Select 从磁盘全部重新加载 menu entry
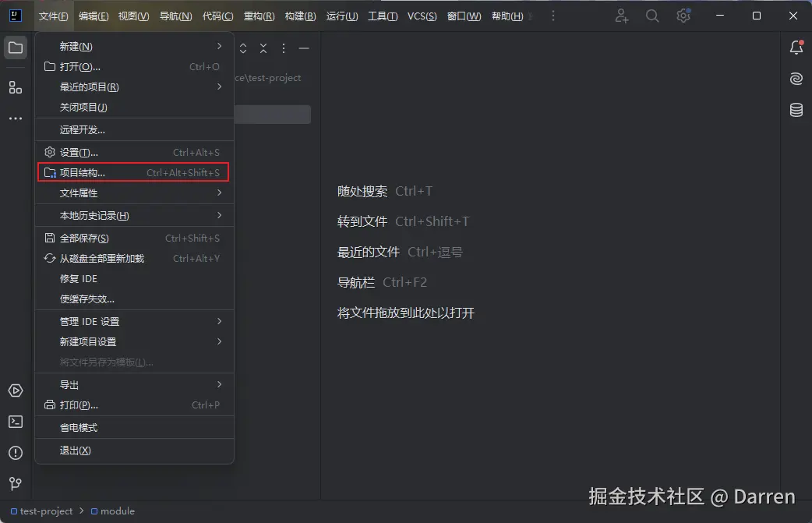This screenshot has width=812, height=523. click(x=135, y=259)
